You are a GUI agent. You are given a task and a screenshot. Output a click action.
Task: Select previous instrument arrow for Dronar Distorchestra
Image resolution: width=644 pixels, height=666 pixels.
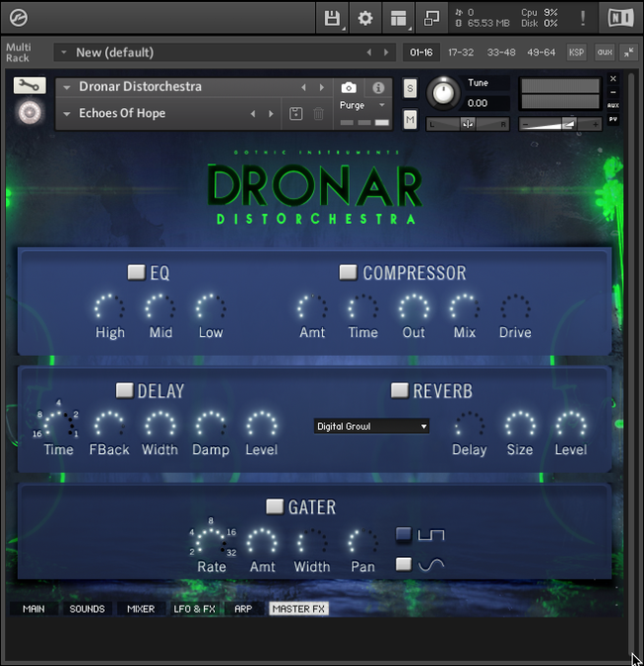pyautogui.click(x=303, y=87)
